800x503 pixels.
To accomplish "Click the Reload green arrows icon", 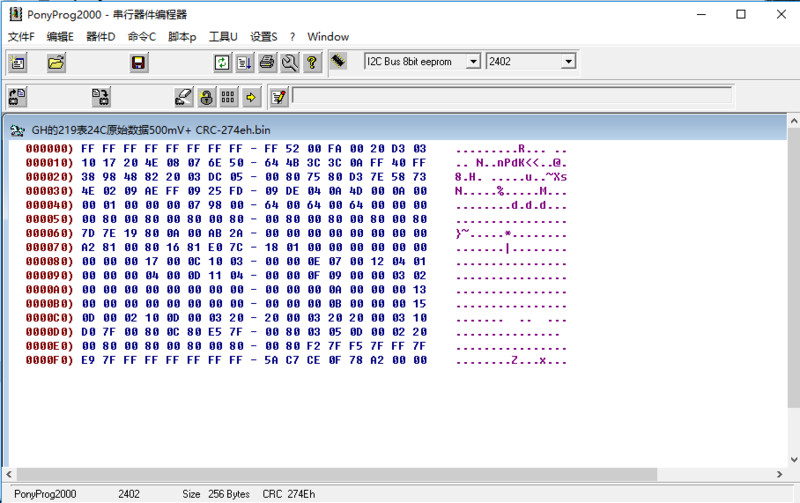I will click(x=221, y=63).
